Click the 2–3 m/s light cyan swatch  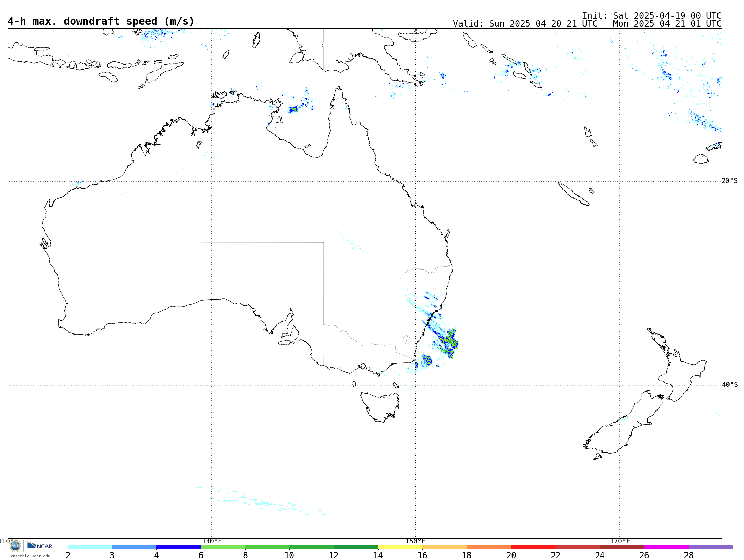click(90, 547)
